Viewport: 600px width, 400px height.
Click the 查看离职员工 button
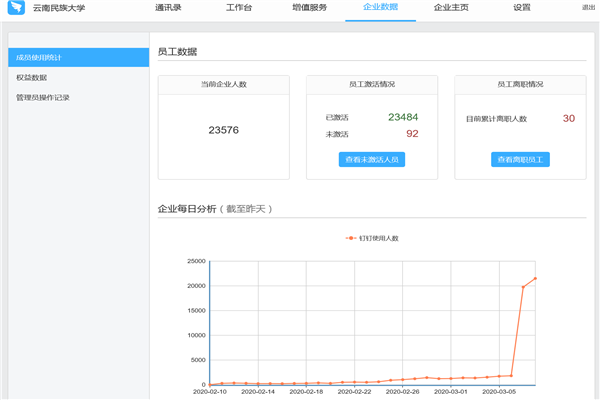520,160
